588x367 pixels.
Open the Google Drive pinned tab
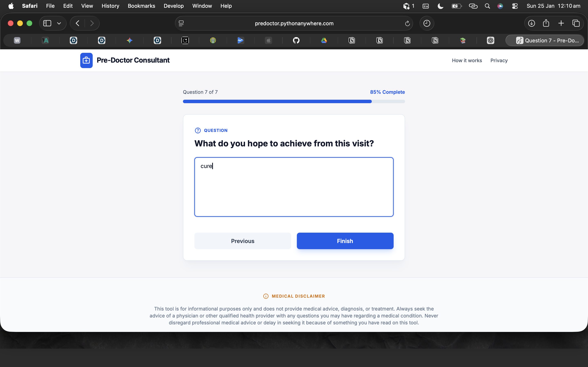coord(324,40)
